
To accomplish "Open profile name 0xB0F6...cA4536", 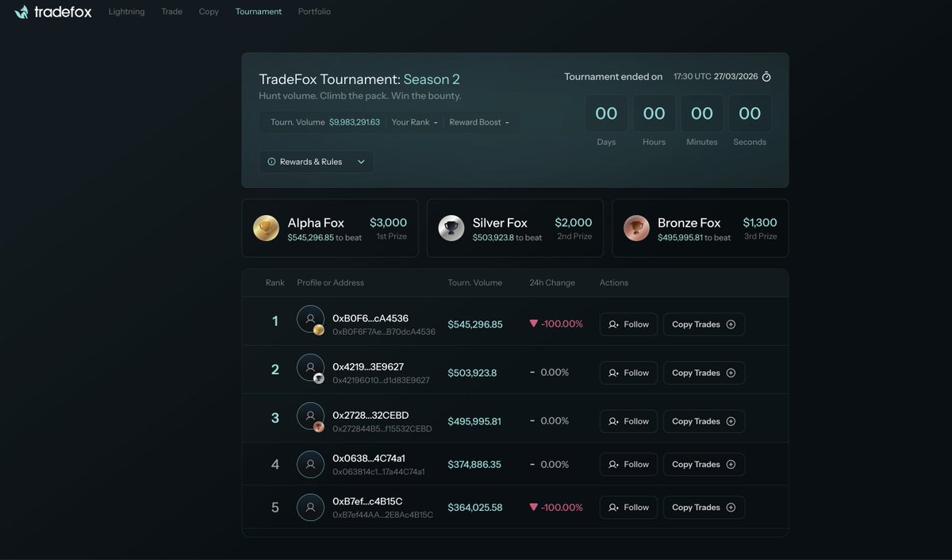I will pos(370,318).
